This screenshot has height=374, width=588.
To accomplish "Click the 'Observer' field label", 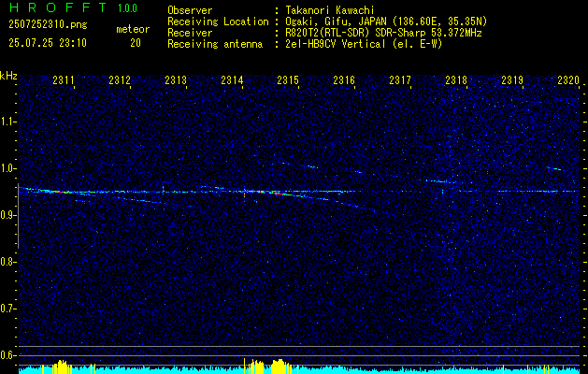I will click(190, 10).
